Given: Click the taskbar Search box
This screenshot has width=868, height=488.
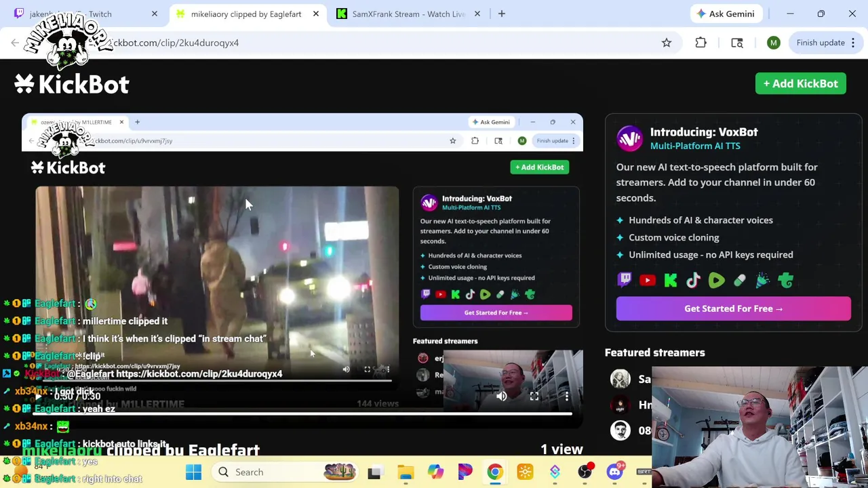Looking at the screenshot, I should (285, 472).
